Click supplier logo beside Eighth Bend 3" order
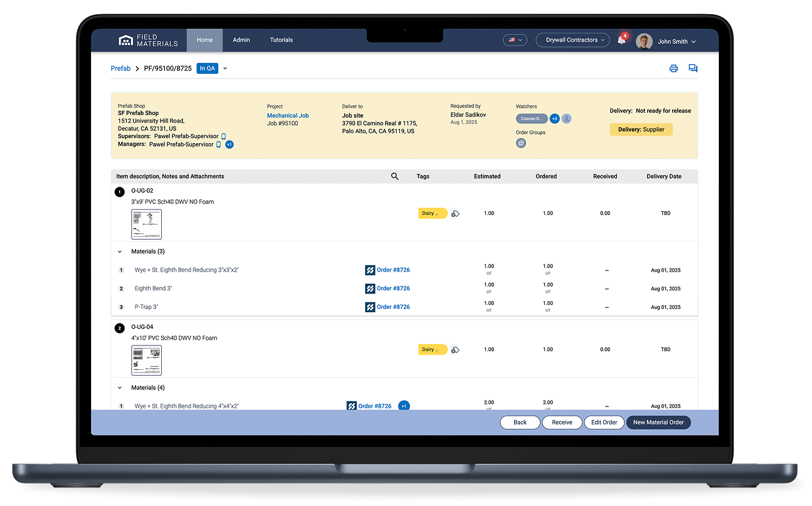The image size is (812, 506). pos(370,289)
